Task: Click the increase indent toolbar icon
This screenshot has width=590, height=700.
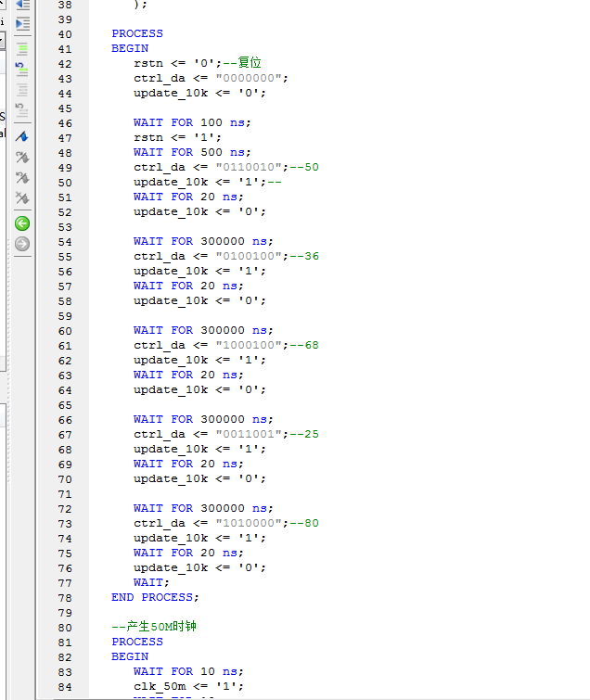Action: pyautogui.click(x=23, y=23)
